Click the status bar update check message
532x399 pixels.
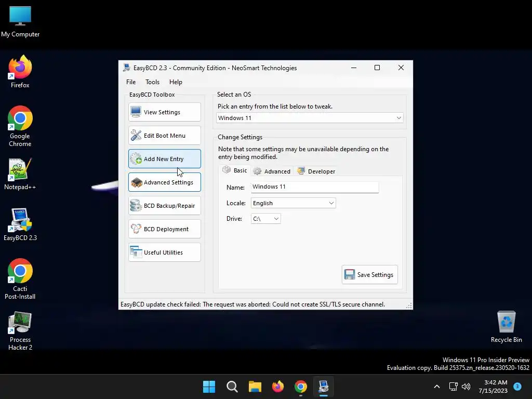pos(253,304)
